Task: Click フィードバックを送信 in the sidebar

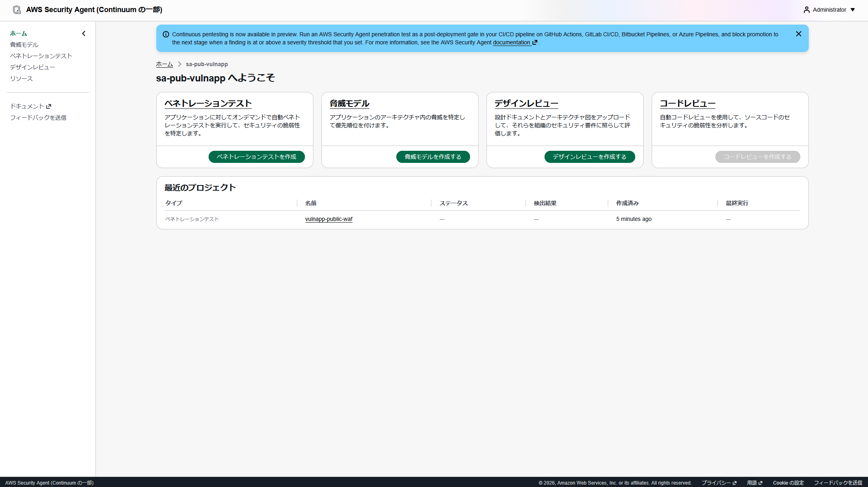Action: 38,117
